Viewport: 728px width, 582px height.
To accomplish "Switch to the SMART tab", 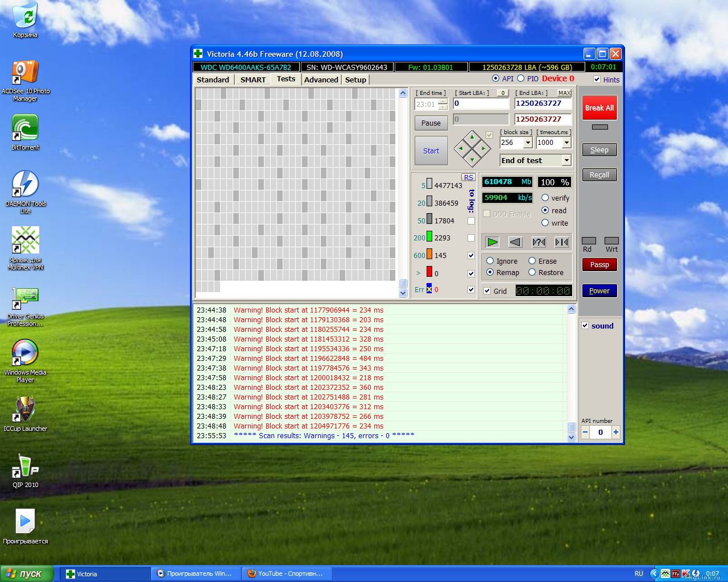I will (253, 80).
